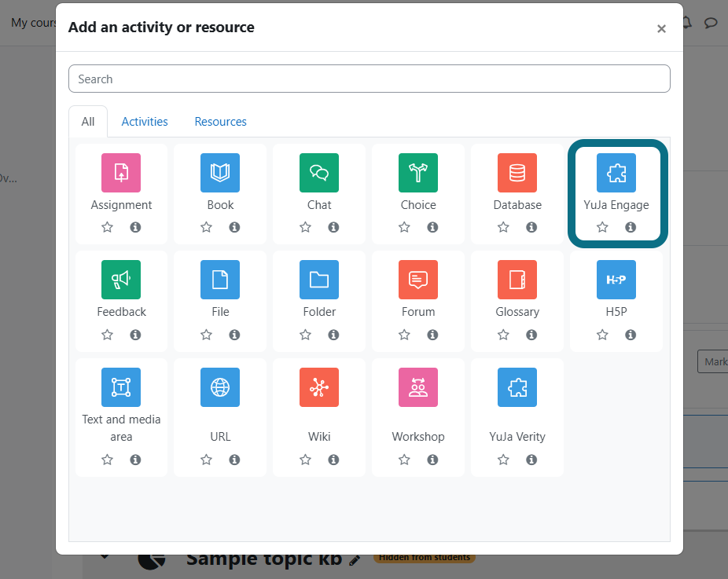Open info for the Folder resource

[333, 335]
